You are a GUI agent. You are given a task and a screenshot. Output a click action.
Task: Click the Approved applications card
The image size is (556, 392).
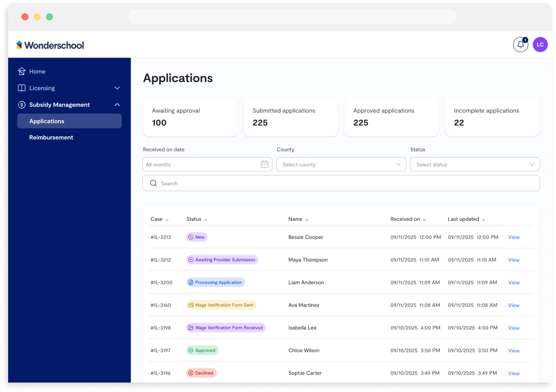point(391,117)
